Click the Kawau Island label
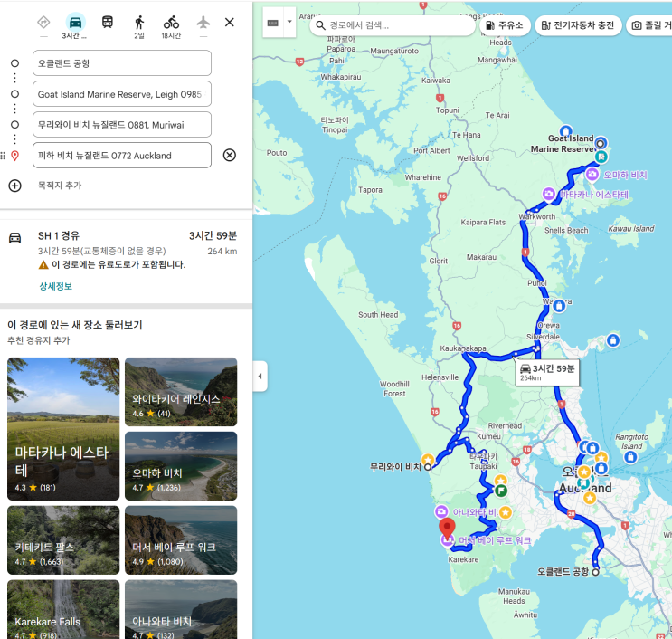672x639 pixels. click(x=631, y=229)
